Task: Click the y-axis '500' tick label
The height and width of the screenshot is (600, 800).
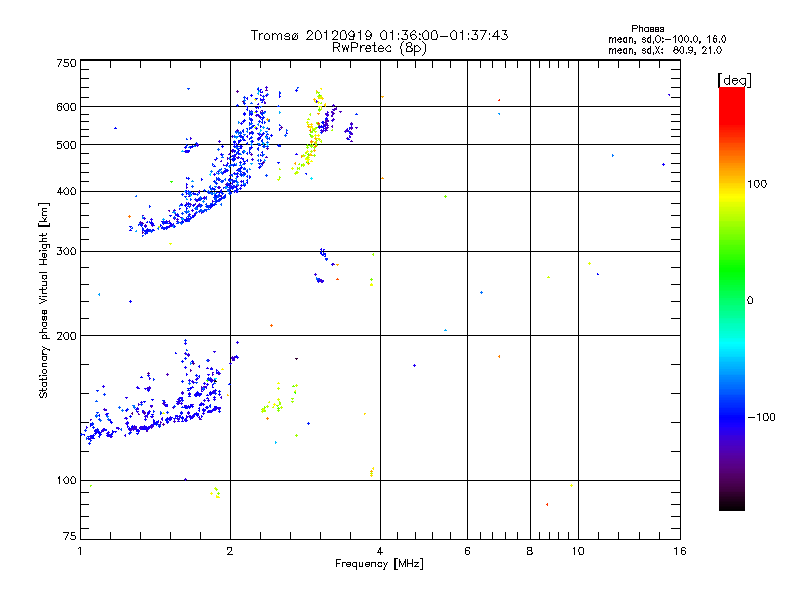Action: [x=67, y=145]
